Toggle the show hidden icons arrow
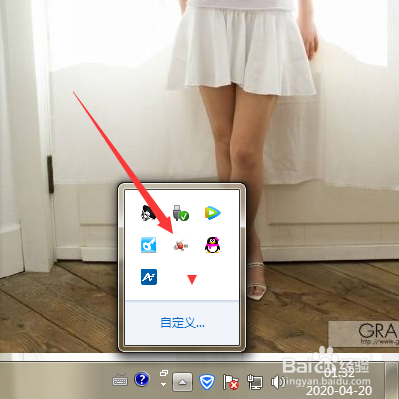This screenshot has height=399, width=399. point(182,382)
